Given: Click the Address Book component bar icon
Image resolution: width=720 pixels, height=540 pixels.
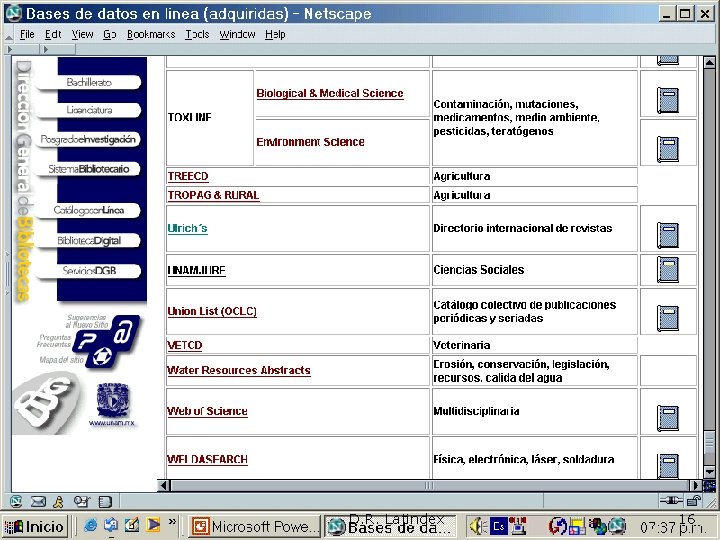Looking at the screenshot, I should (105, 501).
